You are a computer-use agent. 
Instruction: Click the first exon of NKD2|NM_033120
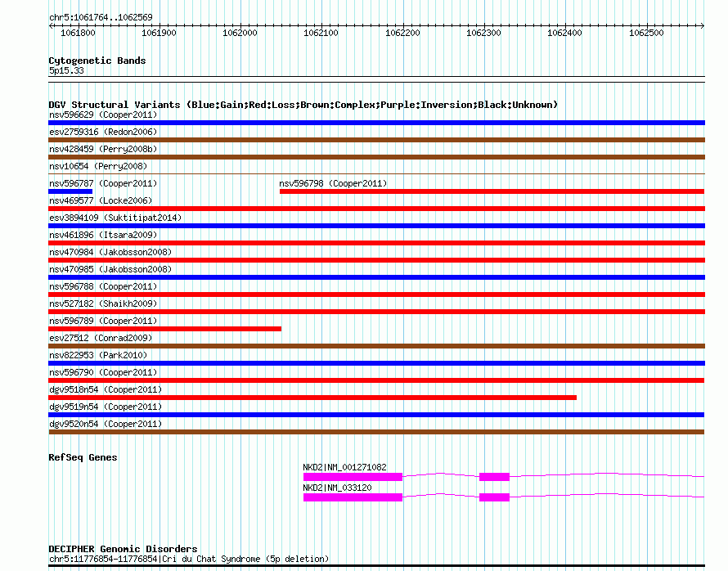pyautogui.click(x=353, y=497)
